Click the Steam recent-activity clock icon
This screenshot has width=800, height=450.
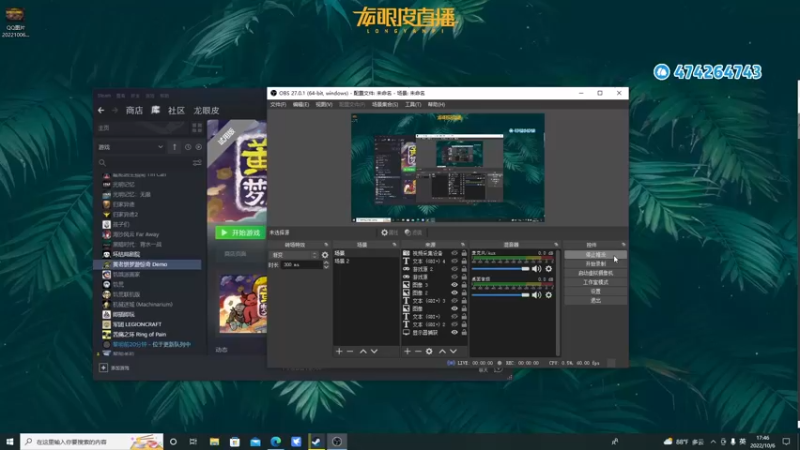[188, 147]
